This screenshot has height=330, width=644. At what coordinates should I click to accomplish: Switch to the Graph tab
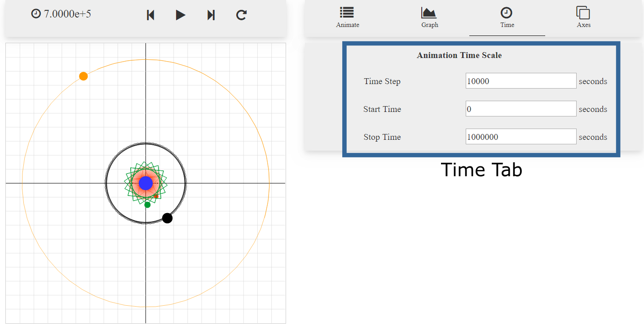[429, 18]
